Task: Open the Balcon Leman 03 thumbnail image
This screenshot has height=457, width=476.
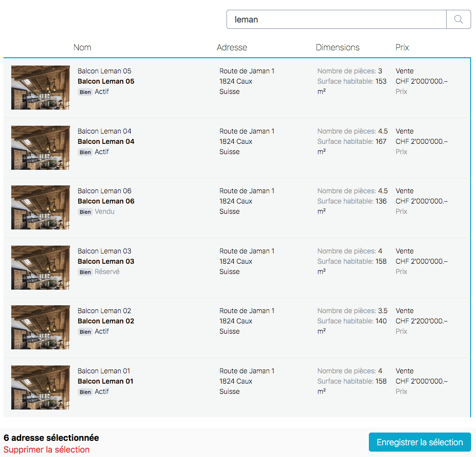Action: tap(41, 268)
